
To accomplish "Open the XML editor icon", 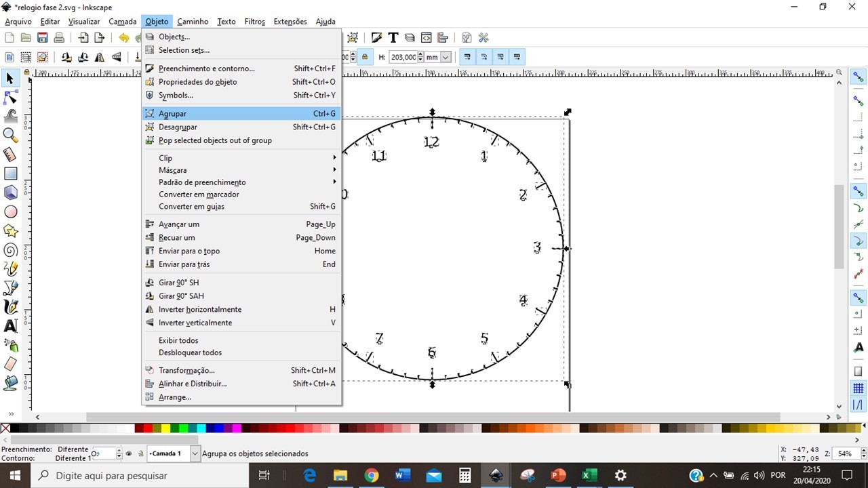I will pos(426,38).
